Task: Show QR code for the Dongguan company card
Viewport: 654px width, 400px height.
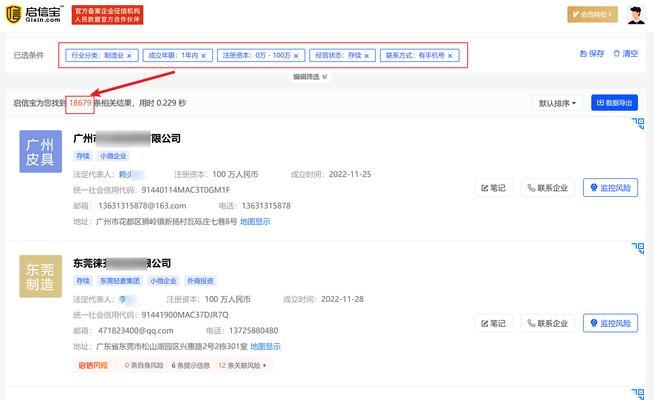Action: (638, 248)
